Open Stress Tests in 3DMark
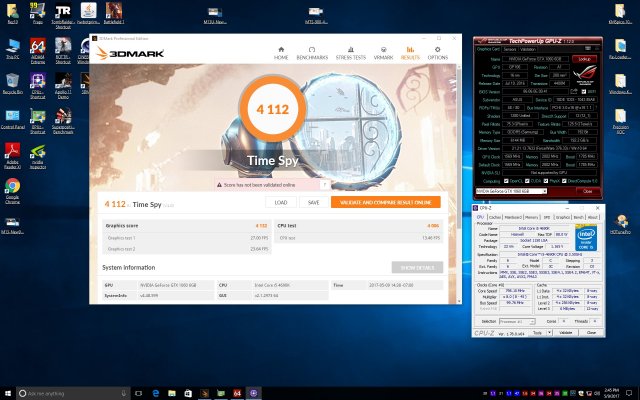The image size is (640, 400). [349, 52]
